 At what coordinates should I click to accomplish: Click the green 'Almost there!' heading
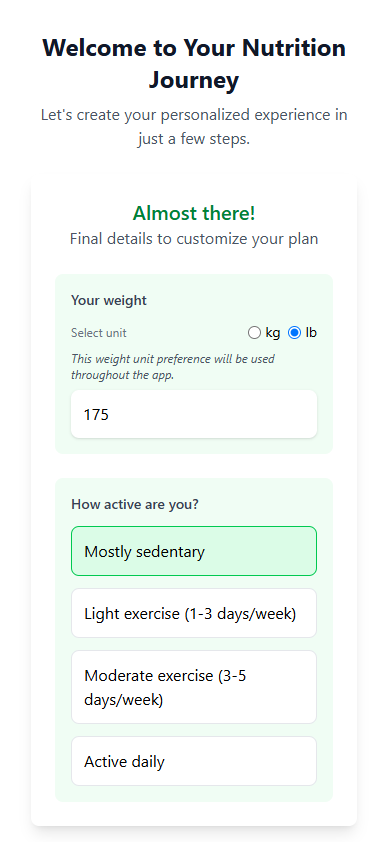(194, 213)
